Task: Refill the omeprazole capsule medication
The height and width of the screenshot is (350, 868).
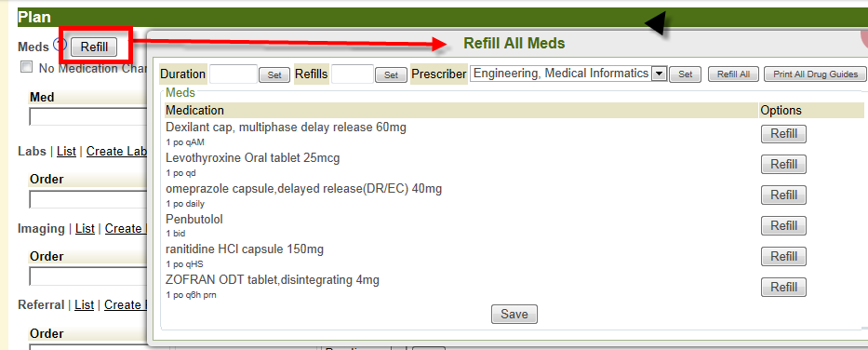Action: [x=783, y=195]
